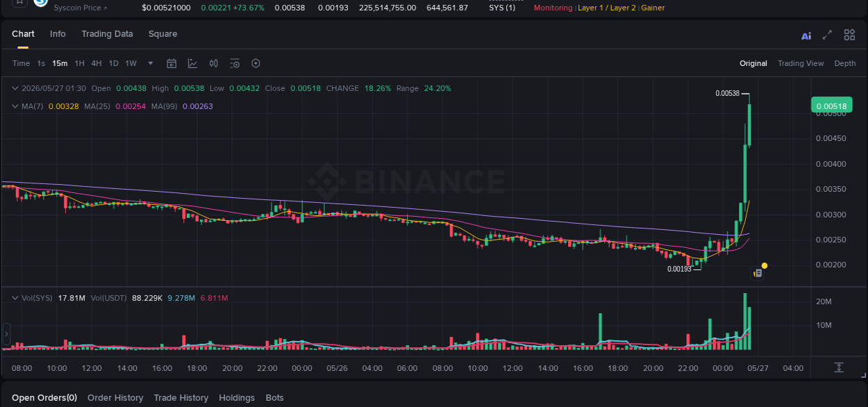Collapse the Vol(SYS) indicator chevron
The width and height of the screenshot is (868, 407).
tap(15, 298)
